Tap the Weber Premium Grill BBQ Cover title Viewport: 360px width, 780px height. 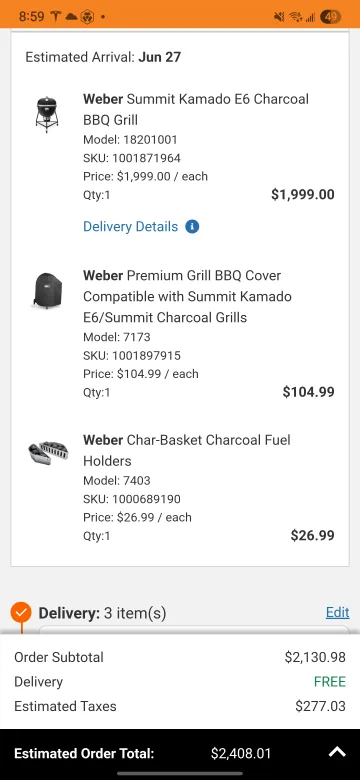coord(187,296)
